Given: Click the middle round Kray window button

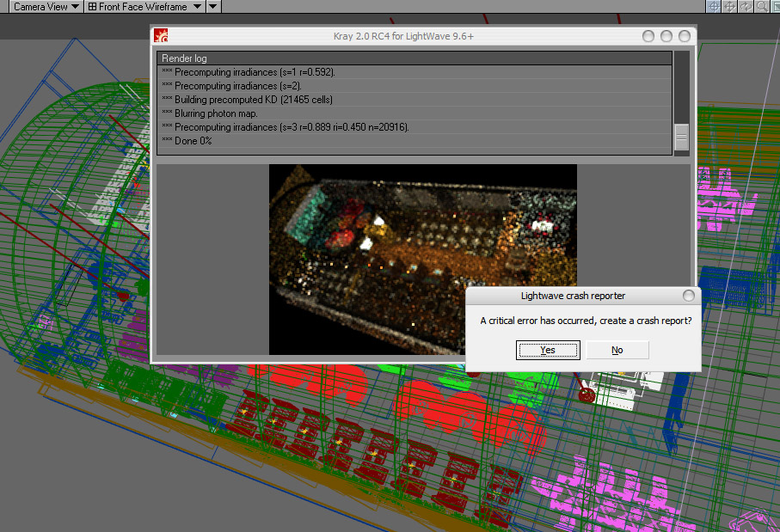Looking at the screenshot, I should (x=666, y=36).
